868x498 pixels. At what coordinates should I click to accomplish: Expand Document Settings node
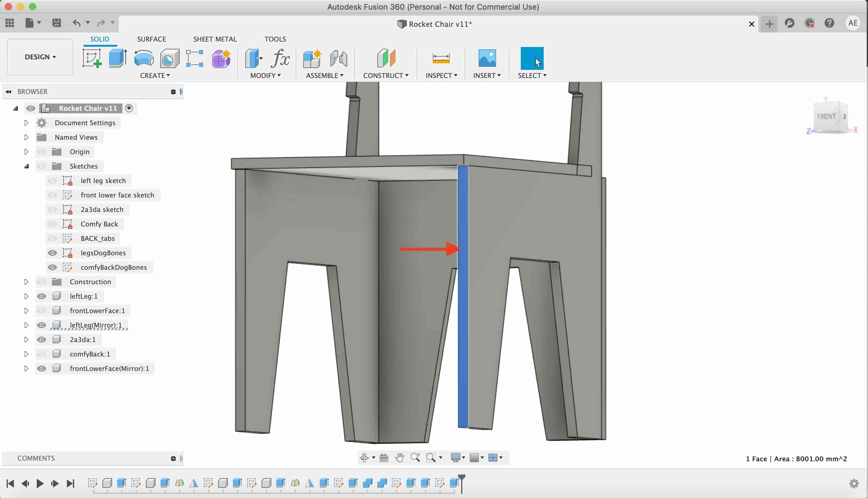[x=26, y=123]
